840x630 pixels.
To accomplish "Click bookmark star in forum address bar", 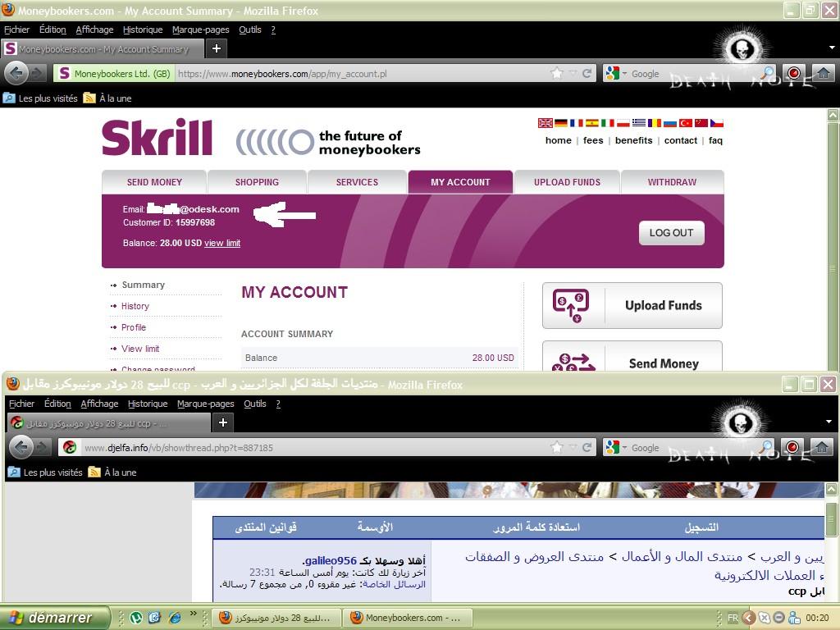I will (x=557, y=447).
